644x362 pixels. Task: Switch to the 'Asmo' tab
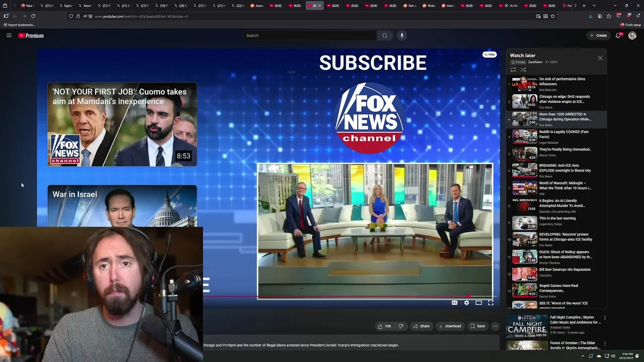(257, 6)
